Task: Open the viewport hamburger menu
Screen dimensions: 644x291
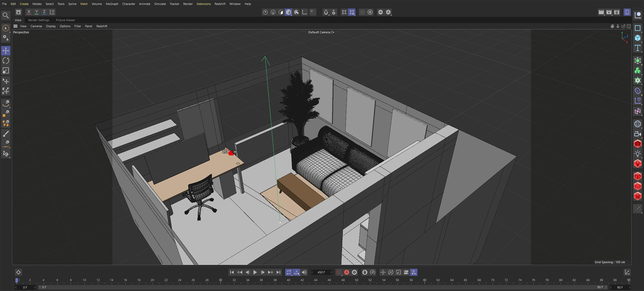Action: click(x=15, y=26)
